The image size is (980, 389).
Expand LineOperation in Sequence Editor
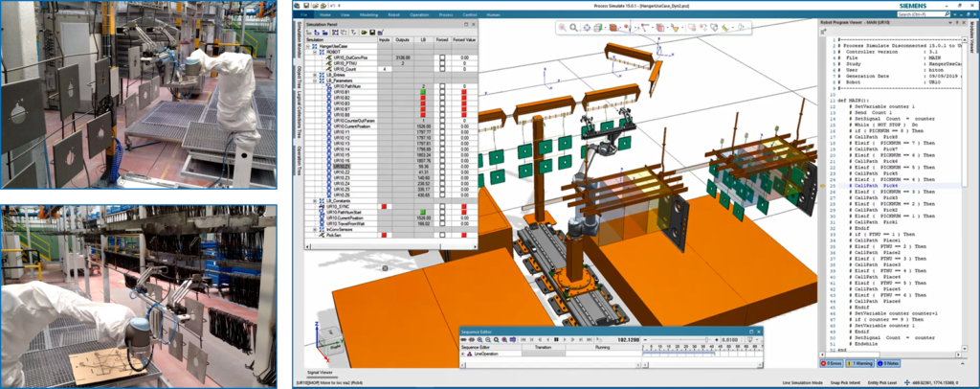462,354
